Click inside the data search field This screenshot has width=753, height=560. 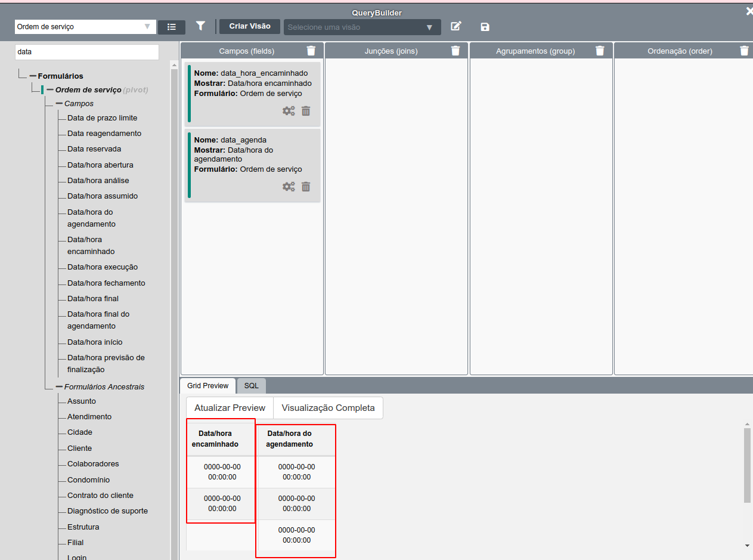point(86,52)
